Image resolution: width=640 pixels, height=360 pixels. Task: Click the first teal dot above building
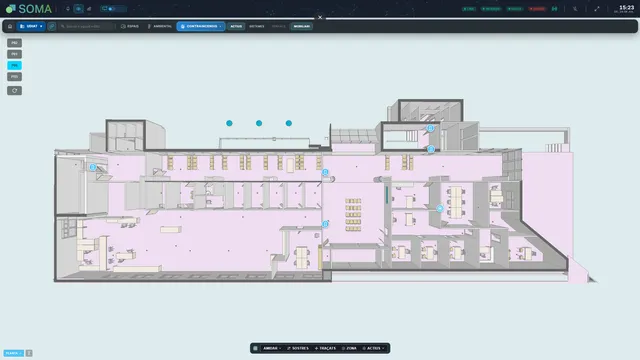coord(229,123)
